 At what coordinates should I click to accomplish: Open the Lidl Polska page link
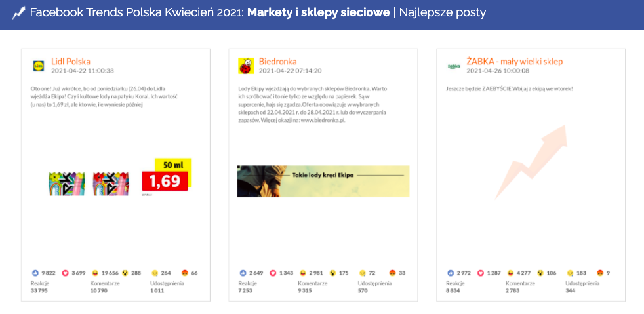(x=71, y=61)
